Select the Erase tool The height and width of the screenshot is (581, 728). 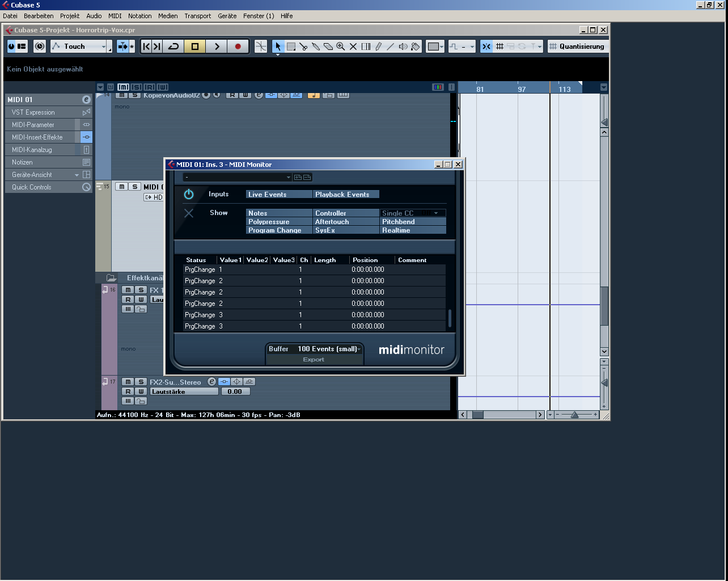click(328, 47)
